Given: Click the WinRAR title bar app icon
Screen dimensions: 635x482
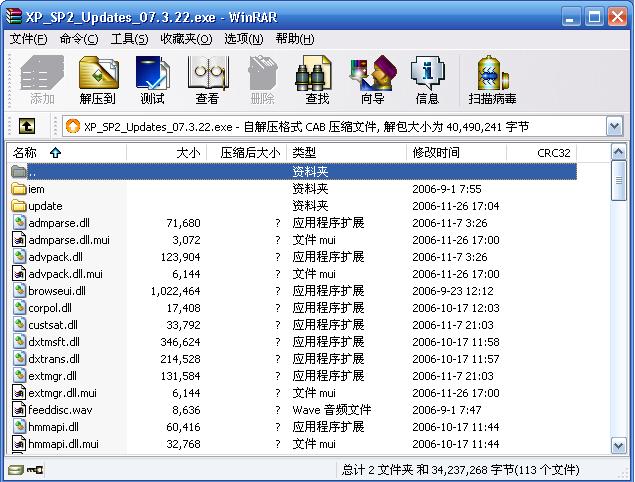Looking at the screenshot, I should 13,17.
